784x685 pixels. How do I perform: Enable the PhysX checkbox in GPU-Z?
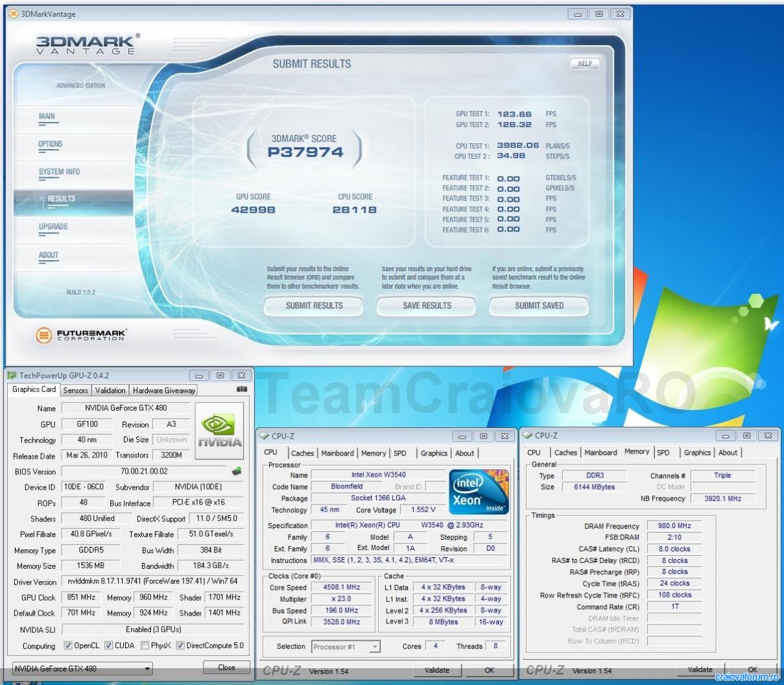click(x=144, y=645)
